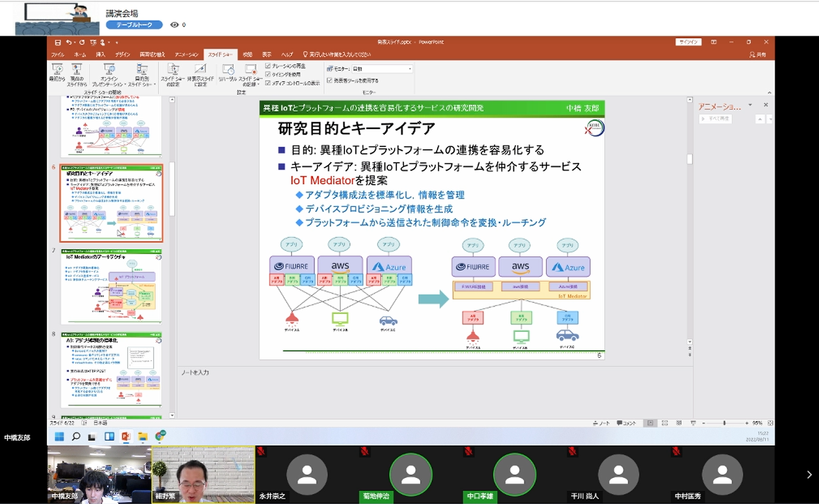819x504 pixels.
Task: Open Custom Slide Show (目的別スライドショー) dropdown
Action: (x=142, y=75)
